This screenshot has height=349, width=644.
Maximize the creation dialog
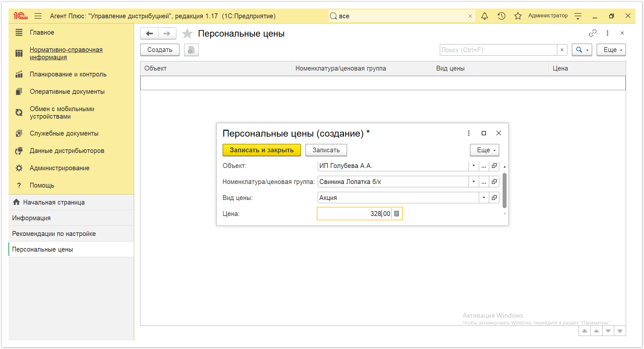coord(484,133)
